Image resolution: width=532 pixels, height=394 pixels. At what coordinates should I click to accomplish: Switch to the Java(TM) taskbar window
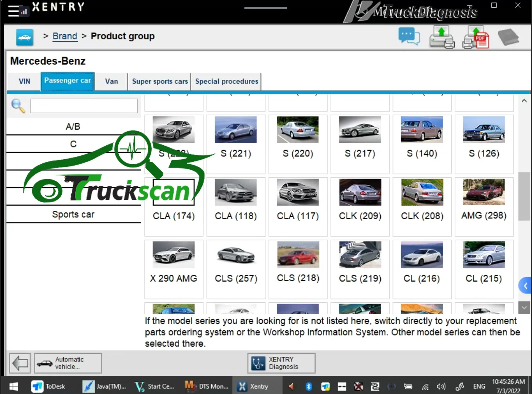pyautogui.click(x=105, y=386)
